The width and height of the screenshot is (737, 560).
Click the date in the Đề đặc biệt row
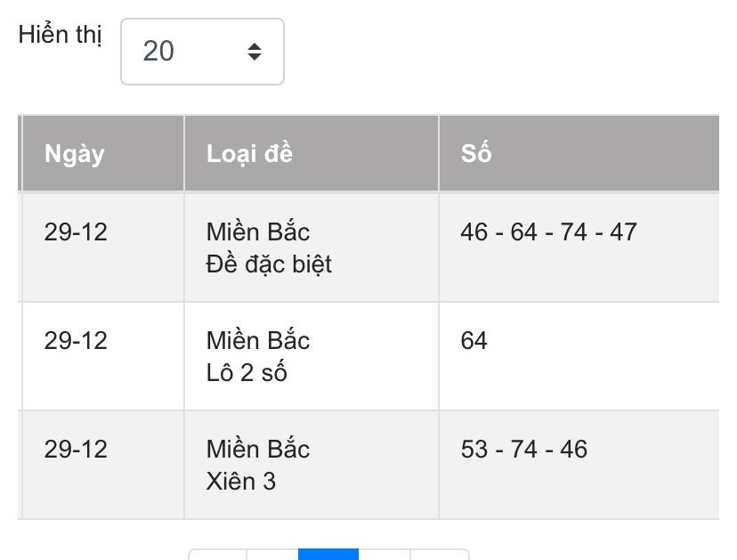pos(76,232)
